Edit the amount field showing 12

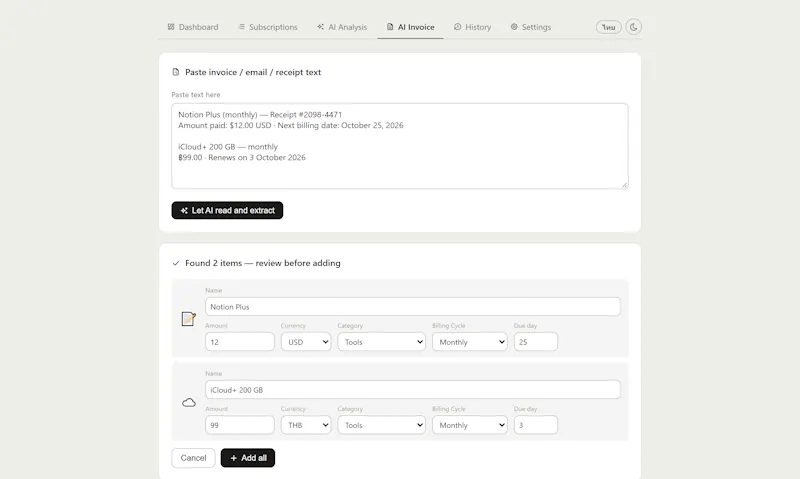tap(240, 342)
